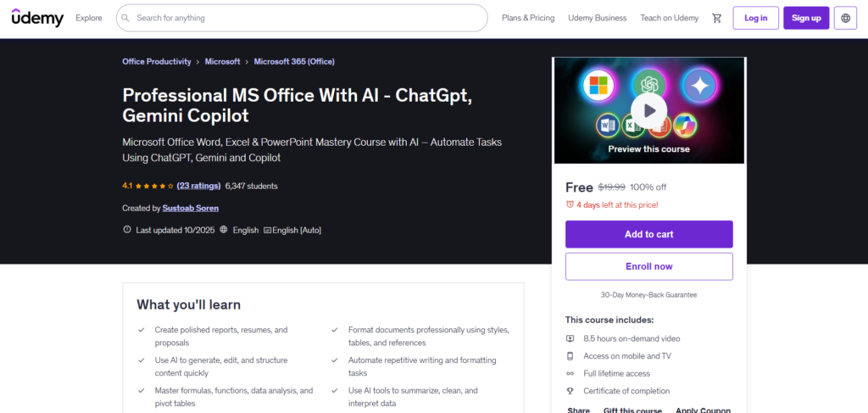Click the 'Free' price label
868x413 pixels.
[579, 187]
